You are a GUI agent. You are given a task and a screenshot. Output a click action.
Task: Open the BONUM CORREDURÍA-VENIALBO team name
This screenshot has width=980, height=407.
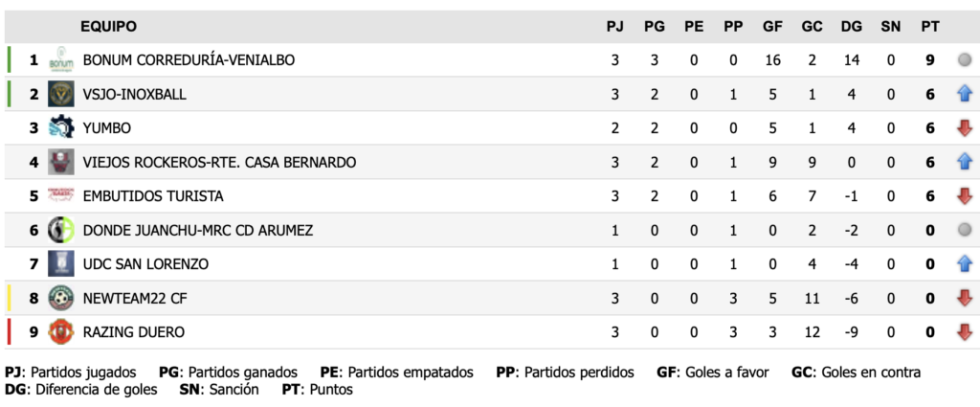(189, 60)
